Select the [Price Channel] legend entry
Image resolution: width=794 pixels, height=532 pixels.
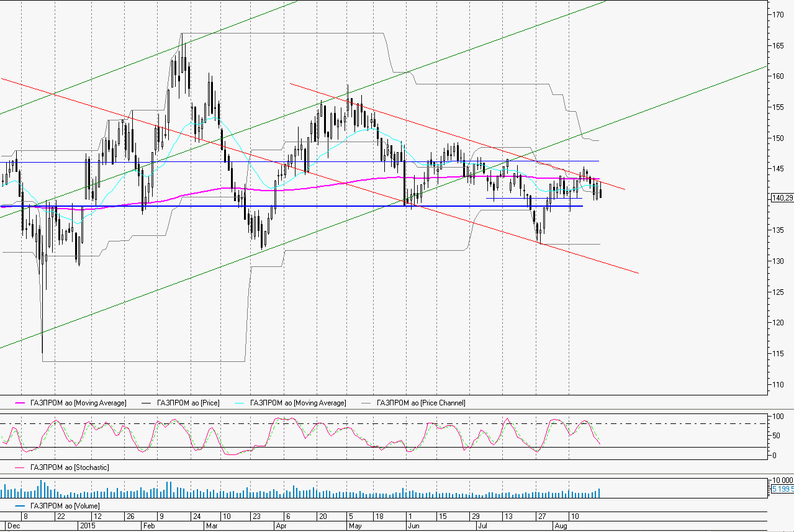point(420,403)
